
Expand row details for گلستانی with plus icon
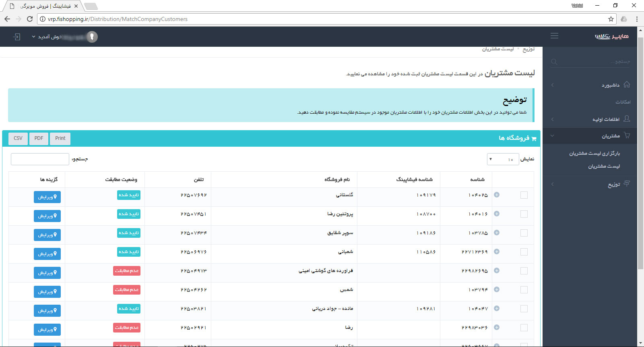pos(497,195)
